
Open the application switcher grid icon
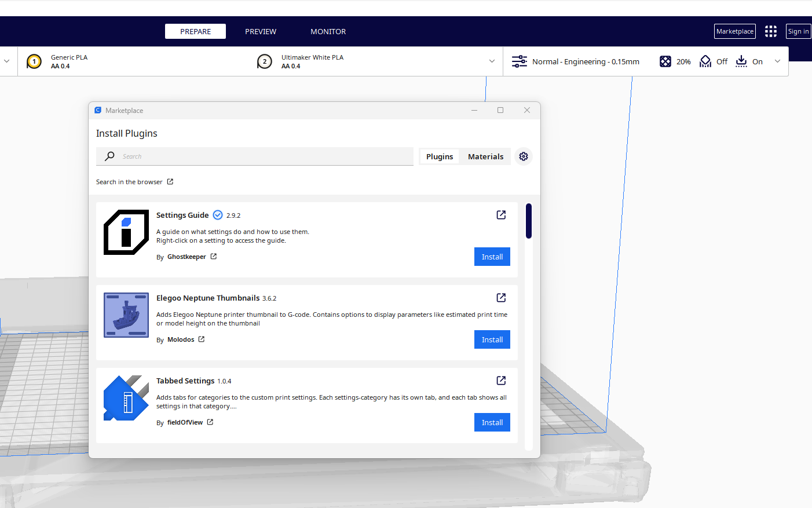point(770,31)
